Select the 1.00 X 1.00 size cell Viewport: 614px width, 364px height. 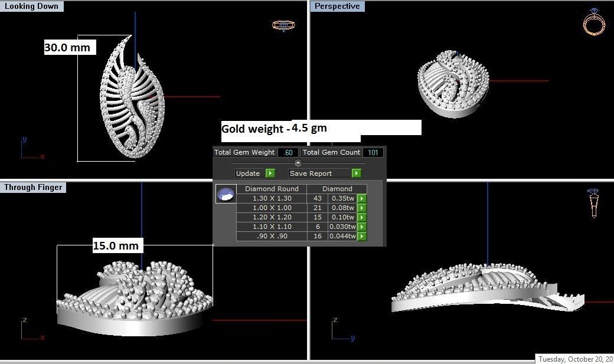(x=272, y=208)
